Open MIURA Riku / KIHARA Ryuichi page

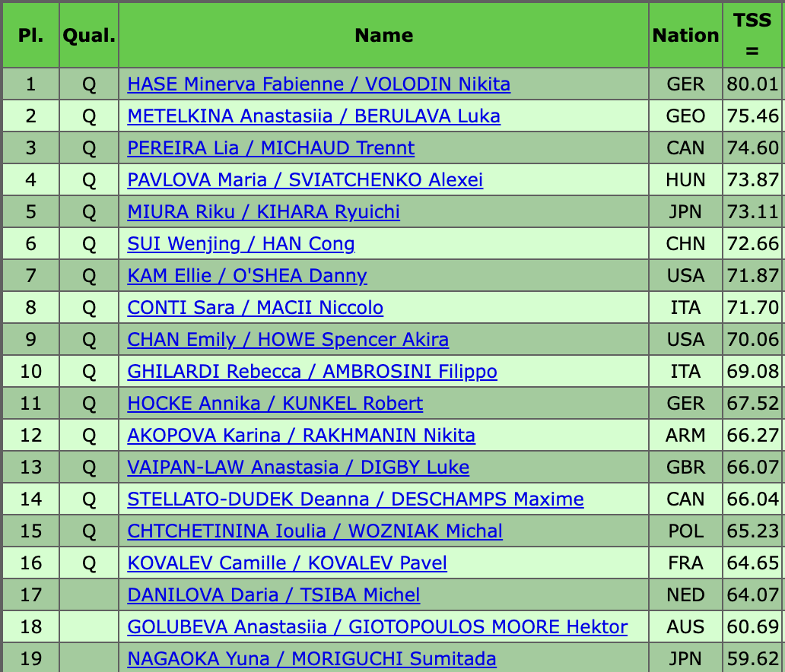pyautogui.click(x=263, y=212)
